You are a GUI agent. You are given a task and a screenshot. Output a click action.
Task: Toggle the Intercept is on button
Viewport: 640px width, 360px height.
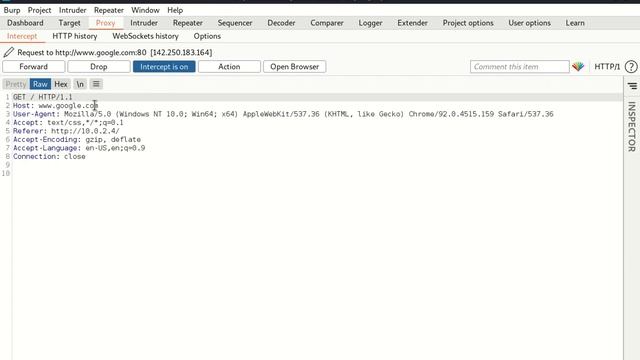164,67
